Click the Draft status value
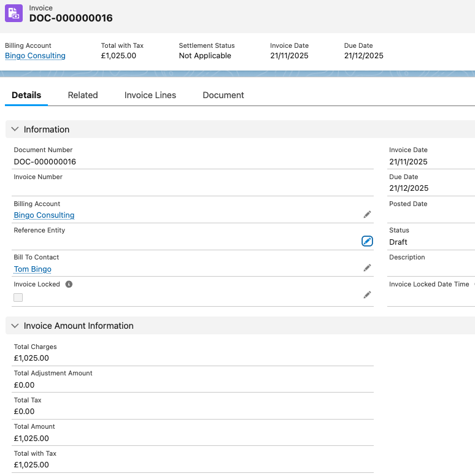 tap(398, 242)
